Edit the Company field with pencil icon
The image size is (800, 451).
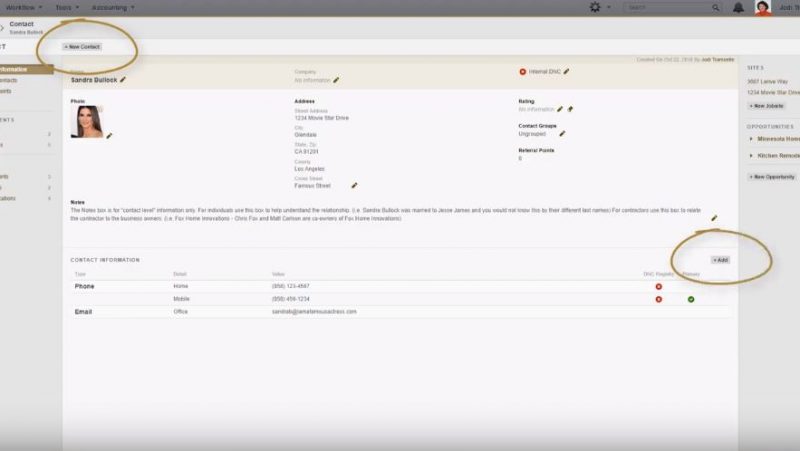[337, 80]
